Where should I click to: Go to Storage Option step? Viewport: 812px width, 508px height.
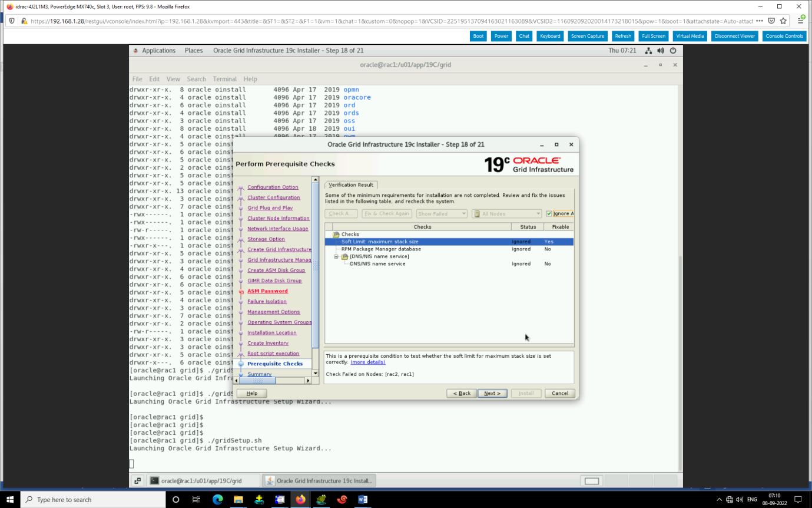tap(266, 239)
